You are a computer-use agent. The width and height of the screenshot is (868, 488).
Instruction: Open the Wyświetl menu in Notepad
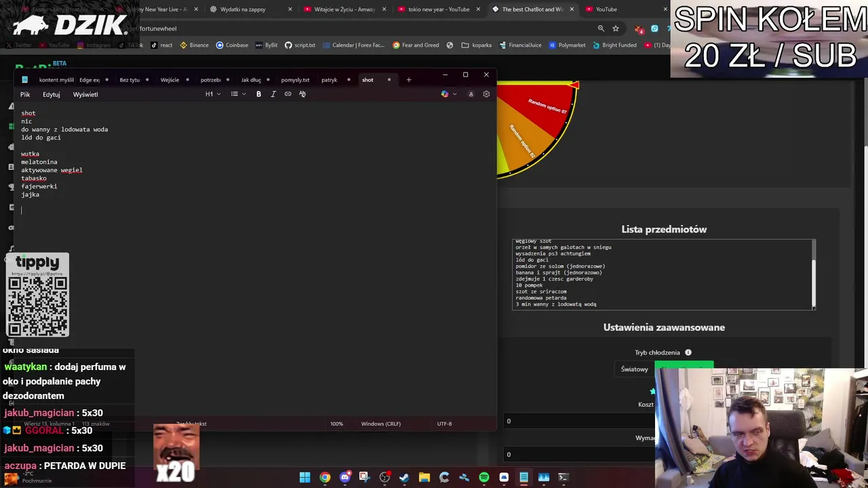pos(85,94)
